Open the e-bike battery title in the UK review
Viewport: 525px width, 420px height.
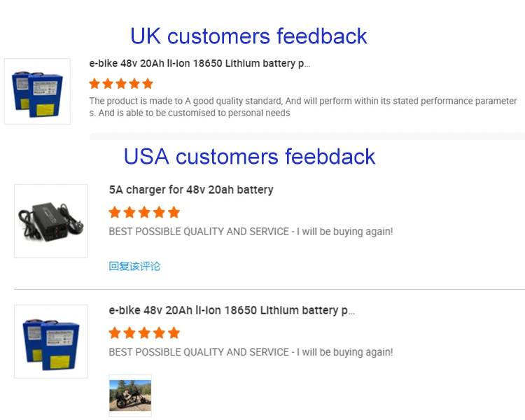point(199,64)
